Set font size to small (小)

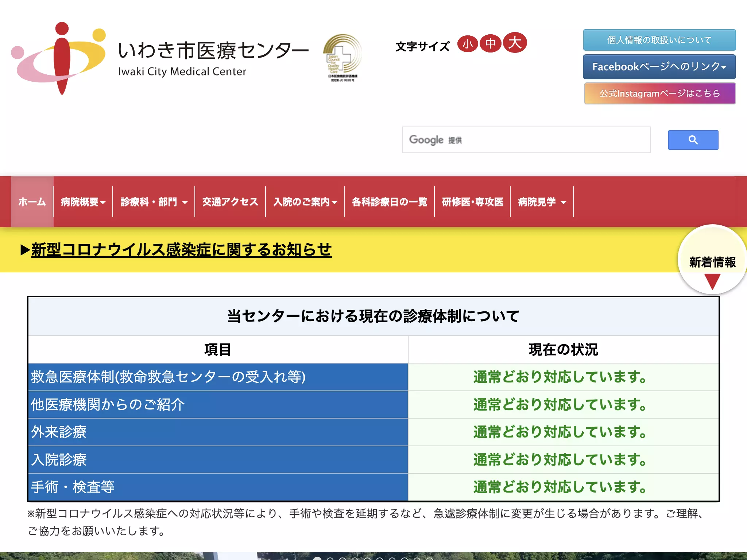coord(468,44)
